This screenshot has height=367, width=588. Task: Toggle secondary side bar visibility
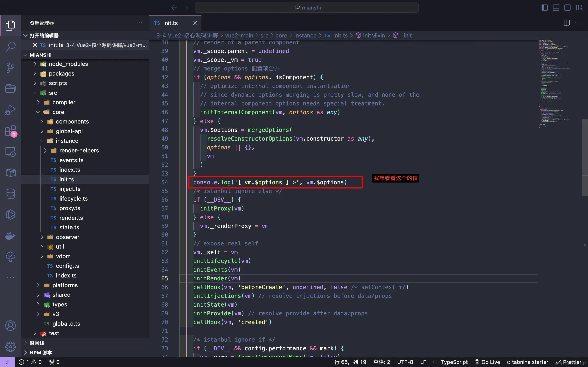pyautogui.click(x=567, y=8)
